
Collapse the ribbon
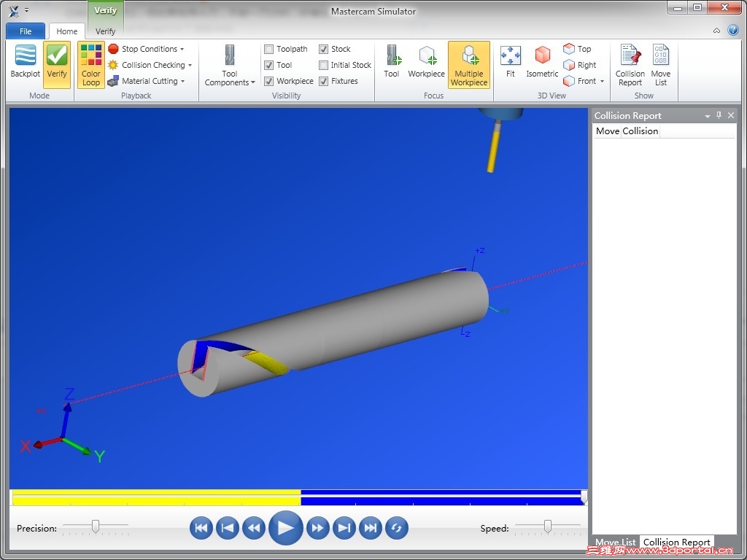pyautogui.click(x=716, y=31)
